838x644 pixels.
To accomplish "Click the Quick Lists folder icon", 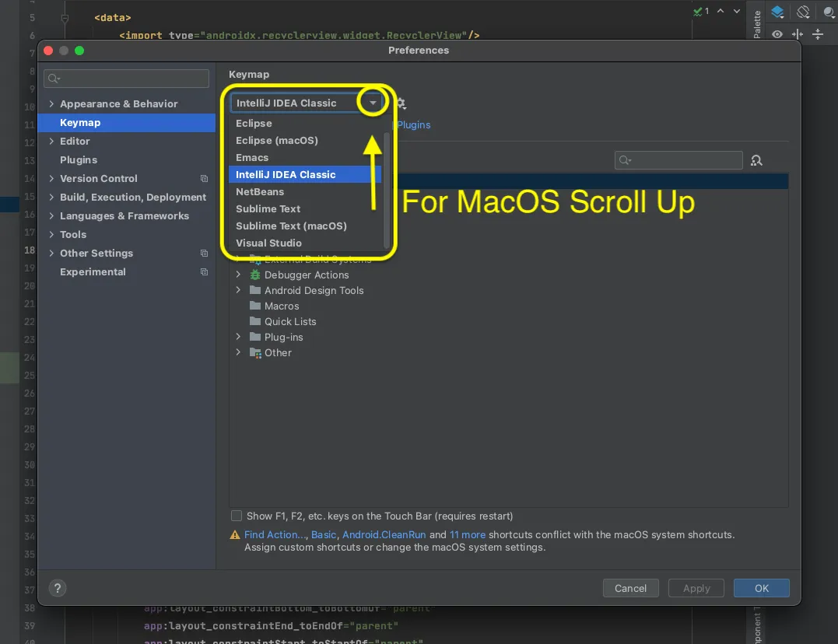I will (x=255, y=321).
